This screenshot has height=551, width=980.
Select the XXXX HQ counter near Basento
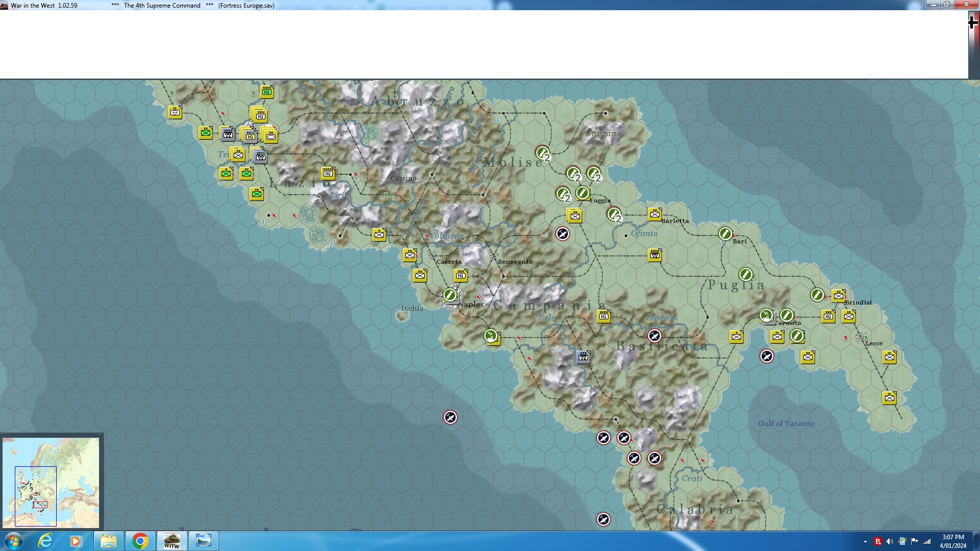click(x=604, y=316)
